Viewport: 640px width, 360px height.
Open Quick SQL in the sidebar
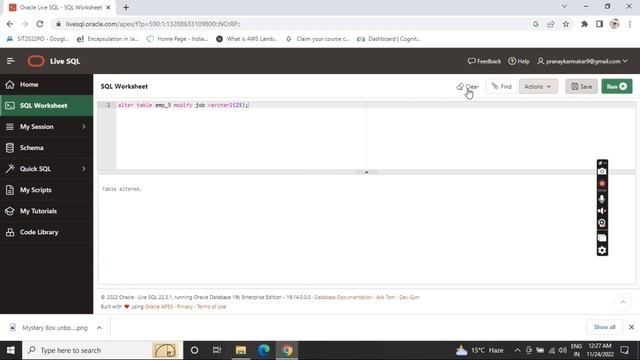(36, 169)
